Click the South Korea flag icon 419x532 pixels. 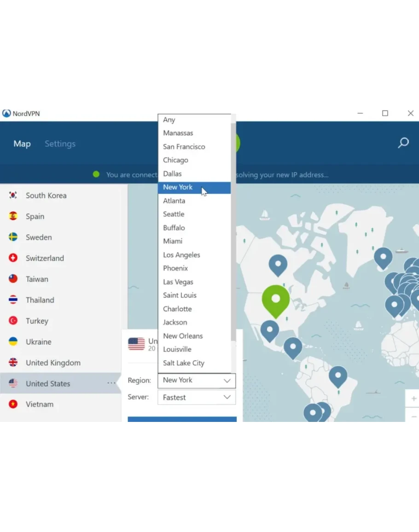point(13,195)
